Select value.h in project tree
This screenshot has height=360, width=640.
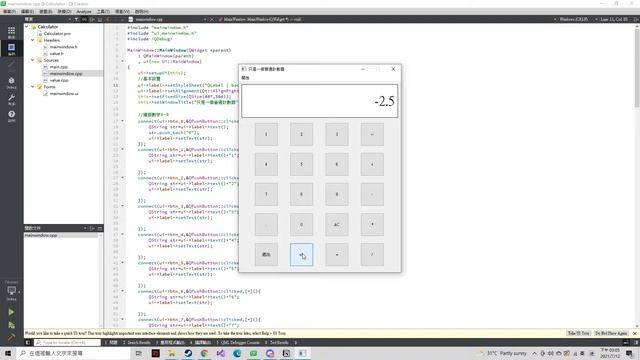[x=56, y=53]
